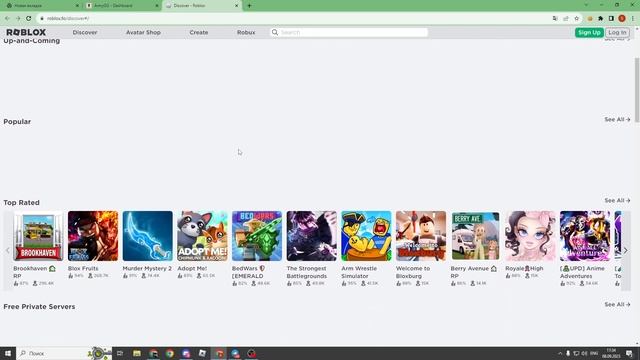Click See All for Free Private Servers
The image size is (640, 360).
617,304
